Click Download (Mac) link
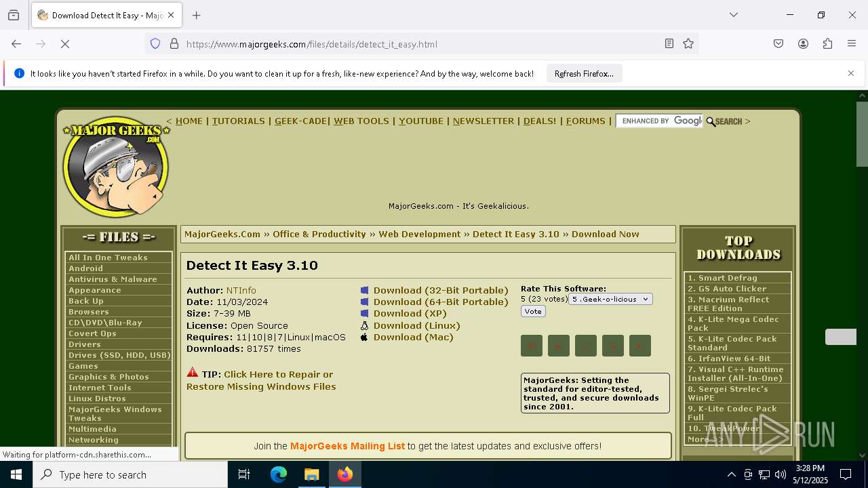This screenshot has height=488, width=868. (414, 338)
